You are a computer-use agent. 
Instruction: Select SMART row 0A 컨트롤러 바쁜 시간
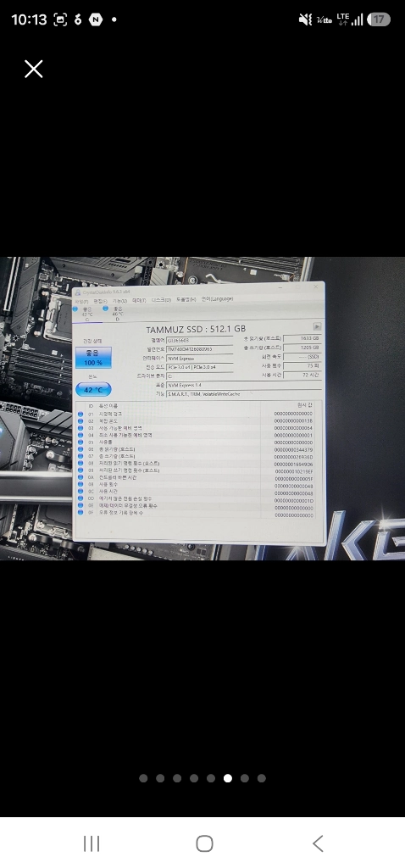tap(196, 477)
